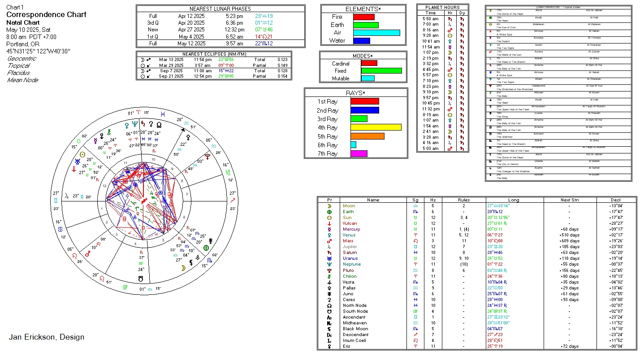
Task: Click the orange 5th Ray bar
Action: (x=367, y=136)
